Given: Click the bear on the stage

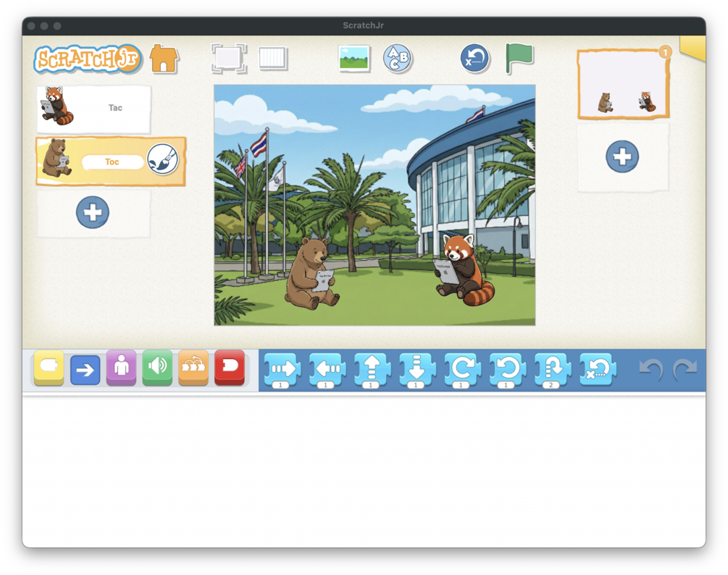Looking at the screenshot, I should coord(311,273).
